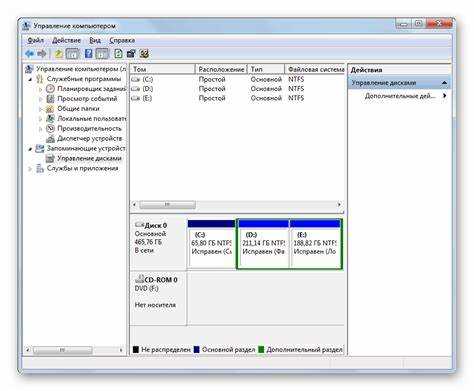This screenshot has height=391, width=474.
Task: Click the tree pane horizontal scrollbar thumb
Action: [x=62, y=350]
